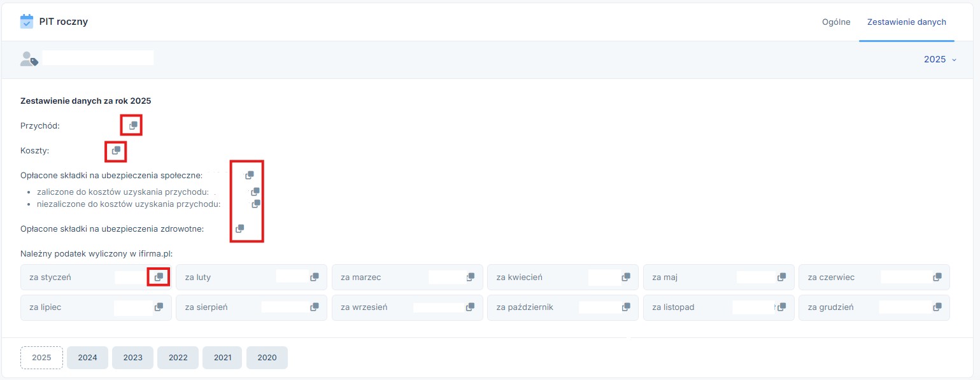Choose the 2022 year button
The width and height of the screenshot is (980, 380).
178,358
